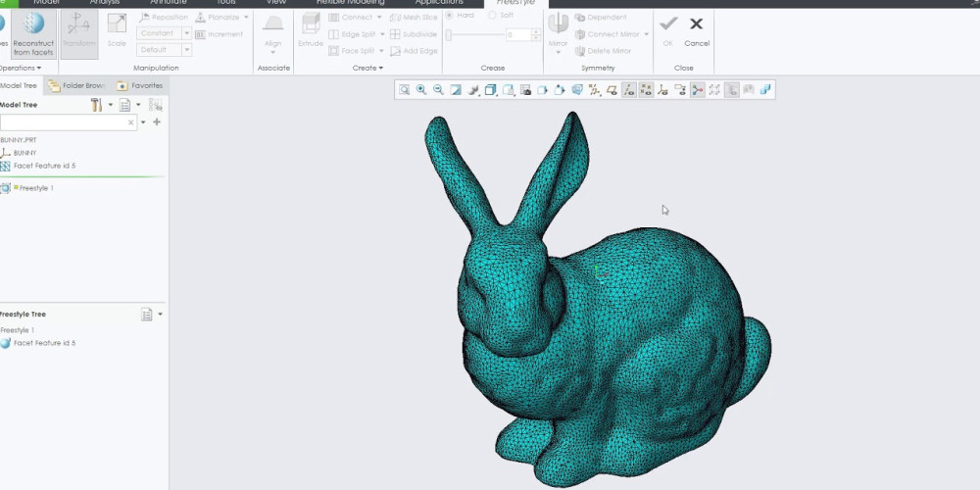Click the Refit view icon
980x490 pixels.
click(405, 90)
